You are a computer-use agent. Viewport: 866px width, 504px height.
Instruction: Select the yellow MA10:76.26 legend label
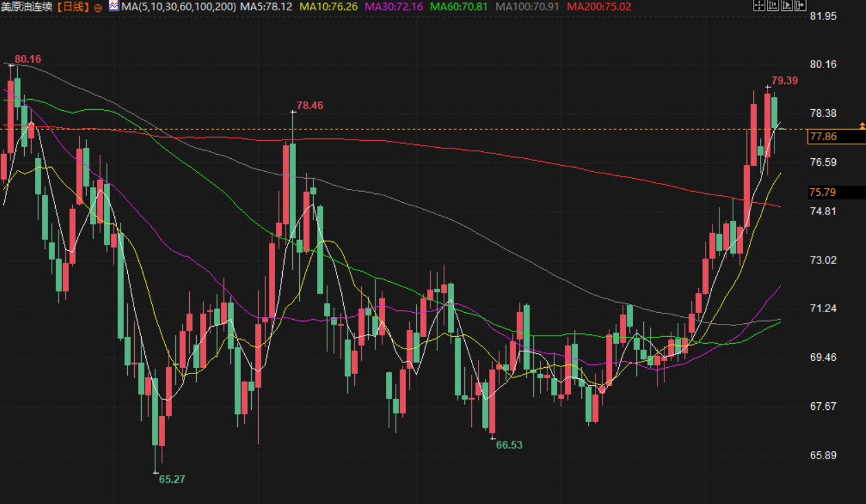click(328, 6)
